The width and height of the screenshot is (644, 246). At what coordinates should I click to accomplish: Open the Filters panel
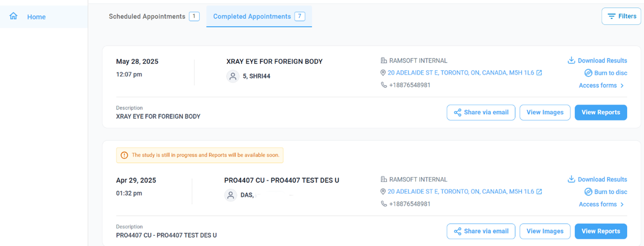pos(621,16)
